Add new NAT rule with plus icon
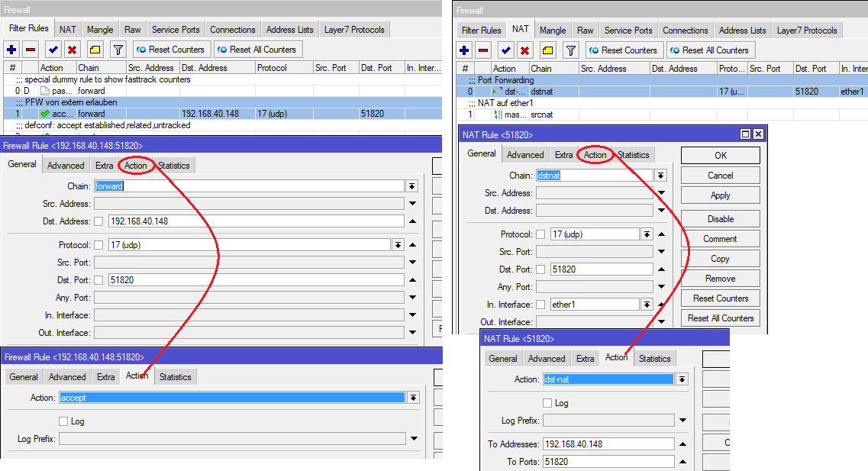 (x=464, y=50)
